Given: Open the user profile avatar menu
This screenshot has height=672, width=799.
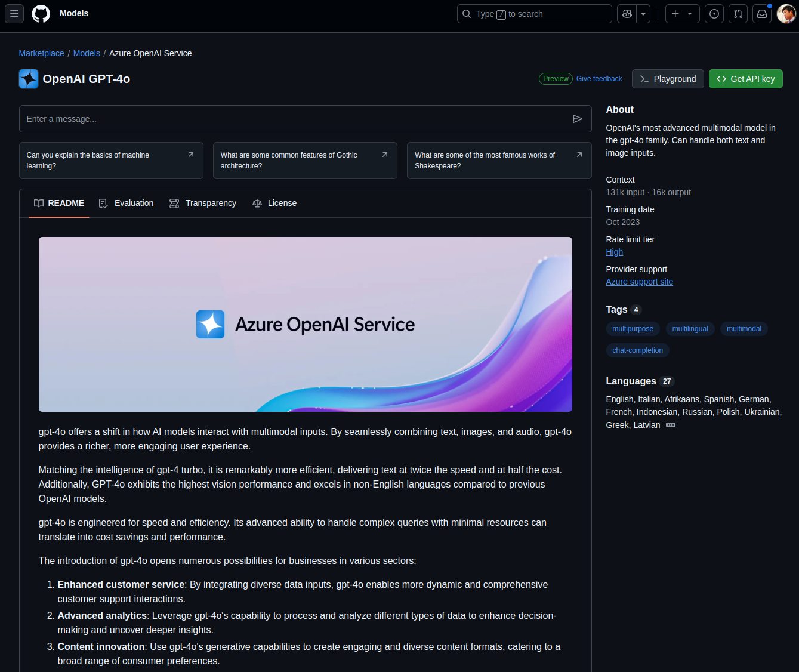Looking at the screenshot, I should tap(786, 14).
